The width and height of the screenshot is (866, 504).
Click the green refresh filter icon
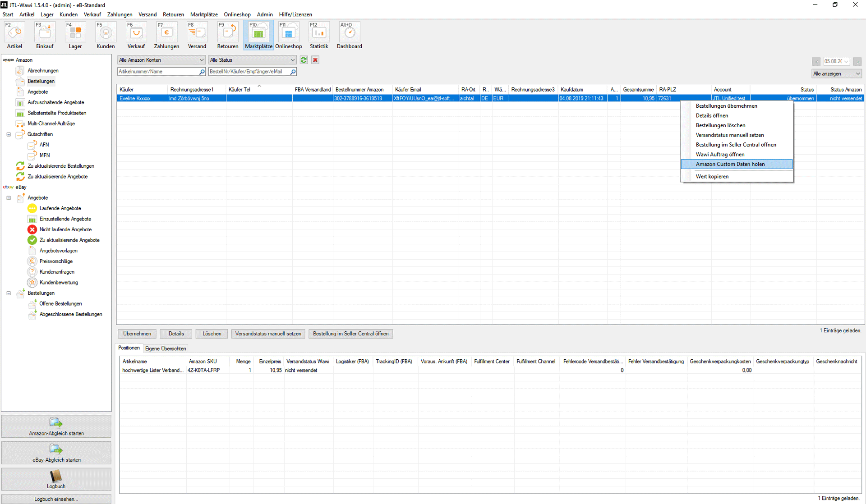304,60
